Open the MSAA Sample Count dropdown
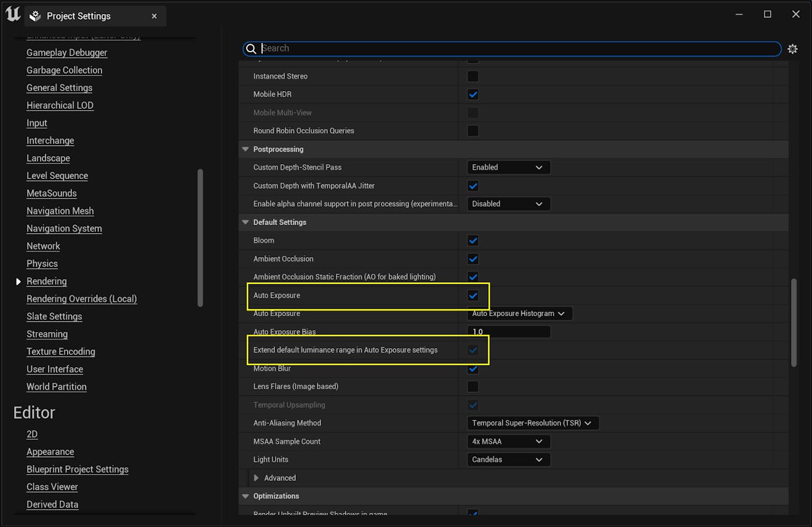The image size is (812, 527). coord(508,441)
